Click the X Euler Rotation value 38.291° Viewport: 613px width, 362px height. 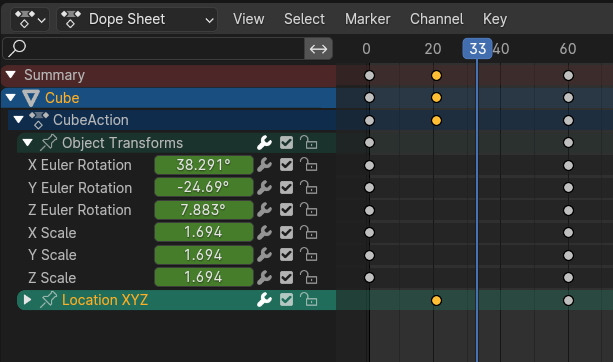click(x=204, y=165)
